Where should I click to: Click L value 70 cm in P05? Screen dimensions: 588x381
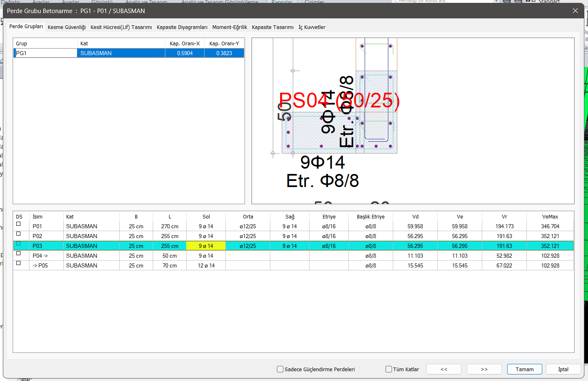170,265
